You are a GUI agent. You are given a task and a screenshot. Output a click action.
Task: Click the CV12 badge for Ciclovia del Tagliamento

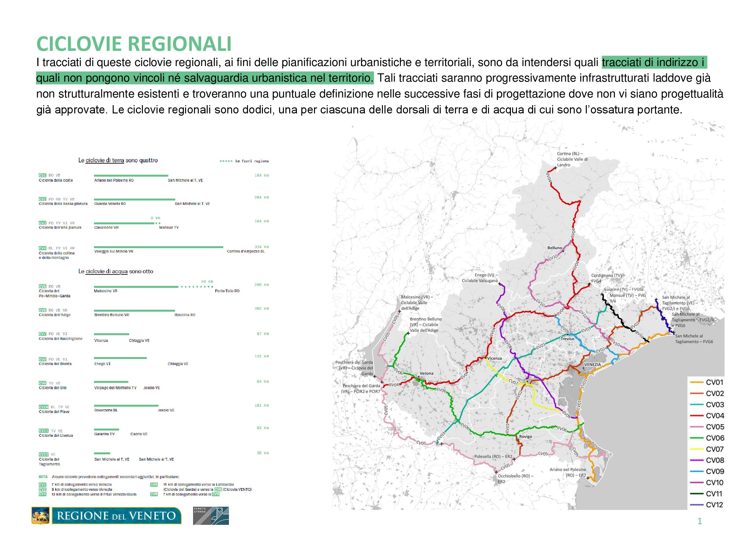pos(43,454)
